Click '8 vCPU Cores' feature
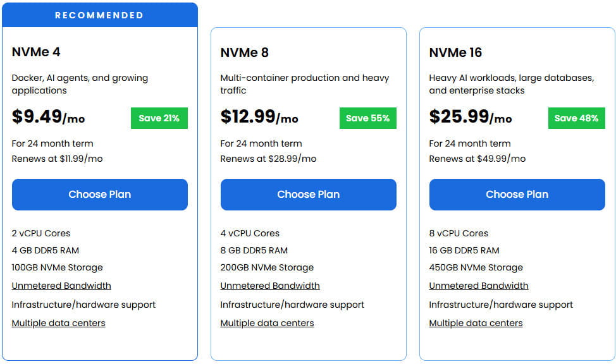The image size is (616, 364). (459, 233)
